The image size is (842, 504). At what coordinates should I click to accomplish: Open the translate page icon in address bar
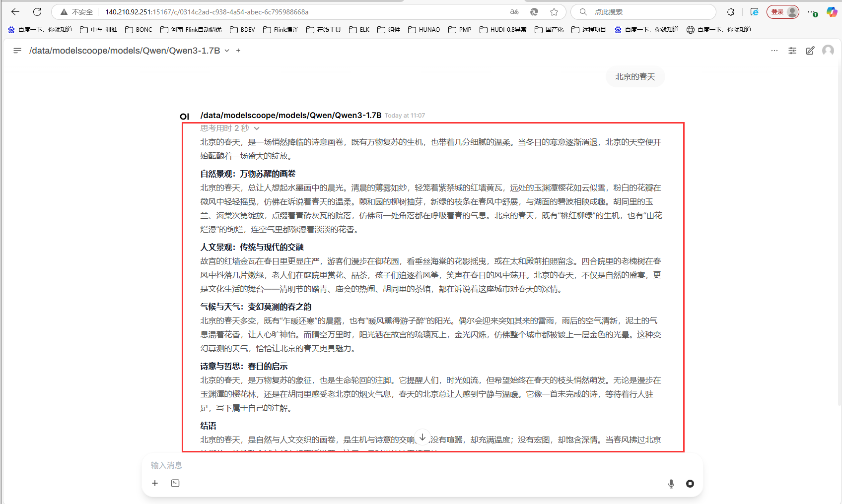pyautogui.click(x=514, y=12)
